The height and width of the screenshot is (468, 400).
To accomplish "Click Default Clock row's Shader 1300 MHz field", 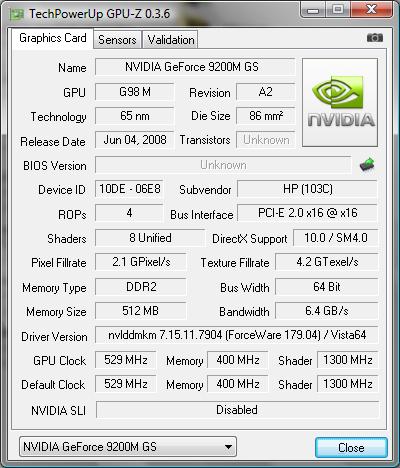I will coord(348,384).
